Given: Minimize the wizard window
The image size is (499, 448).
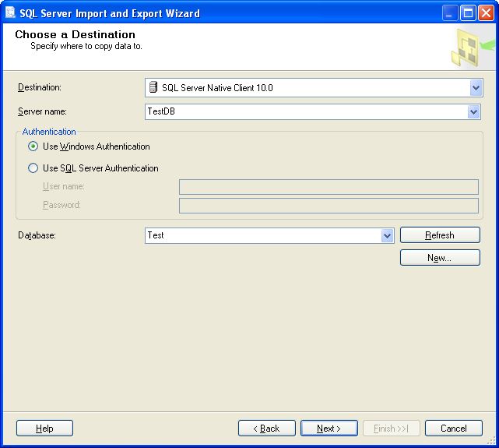Looking at the screenshot, I should [449, 13].
